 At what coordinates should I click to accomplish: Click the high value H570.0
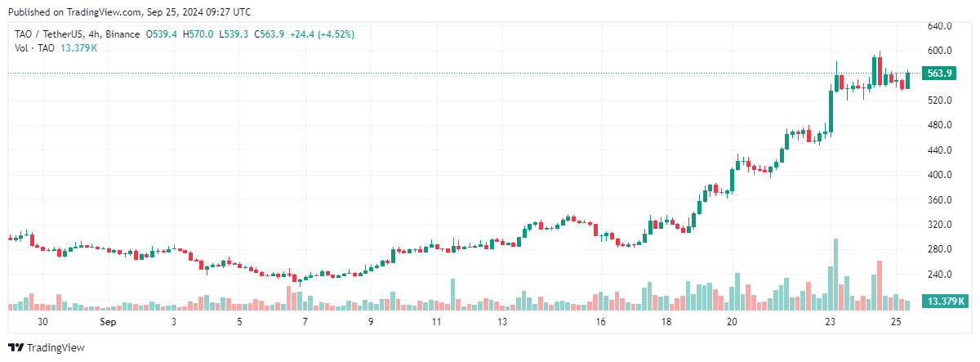(x=198, y=34)
